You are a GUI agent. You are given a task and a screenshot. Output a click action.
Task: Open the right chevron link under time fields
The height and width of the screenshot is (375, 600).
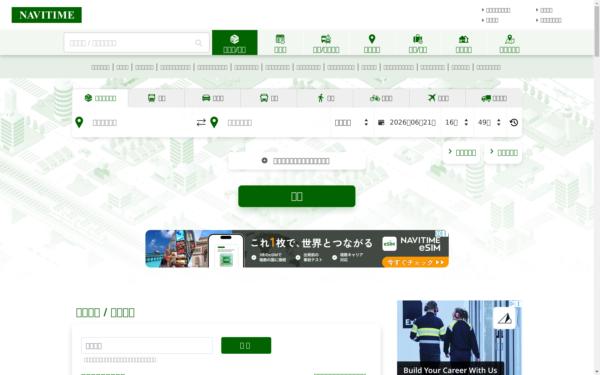click(503, 153)
